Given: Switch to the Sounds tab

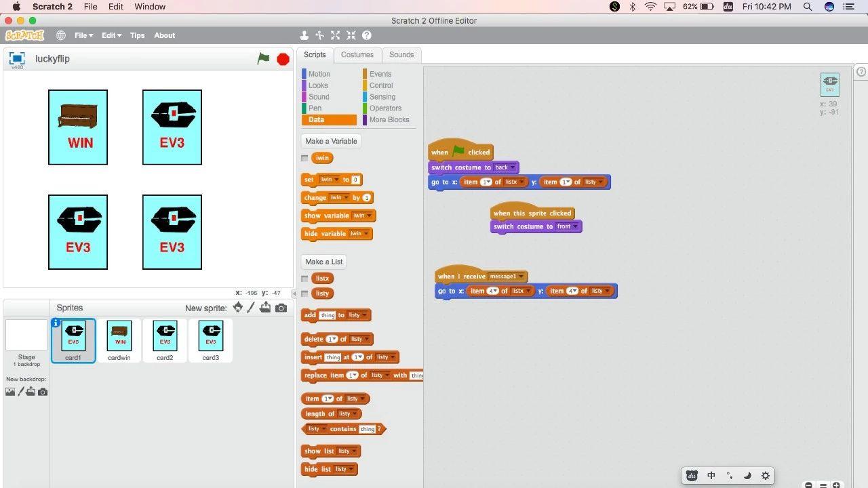Looking at the screenshot, I should 401,55.
